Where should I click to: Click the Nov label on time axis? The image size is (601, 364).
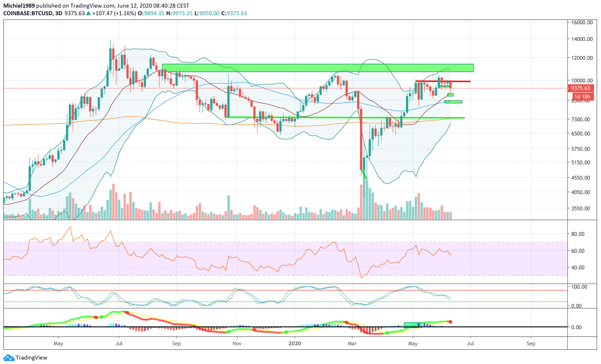(237, 343)
